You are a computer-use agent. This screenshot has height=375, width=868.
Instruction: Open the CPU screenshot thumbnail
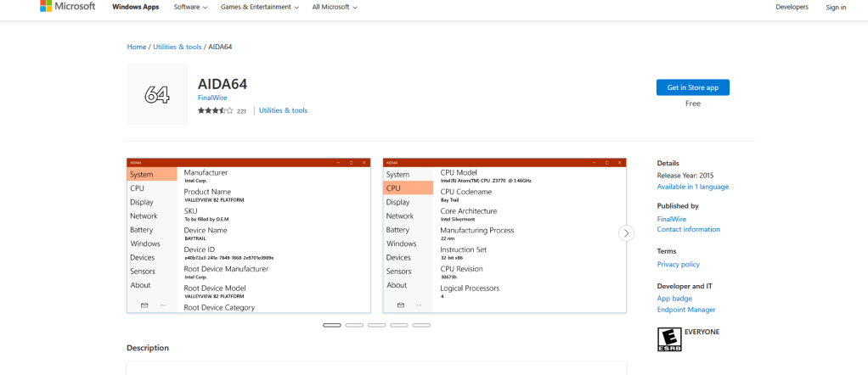click(504, 235)
